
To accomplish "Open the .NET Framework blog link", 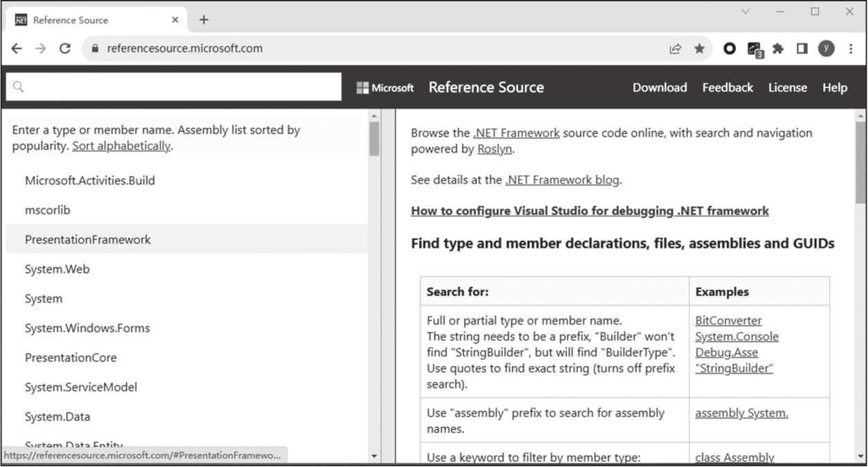I will coord(562,180).
